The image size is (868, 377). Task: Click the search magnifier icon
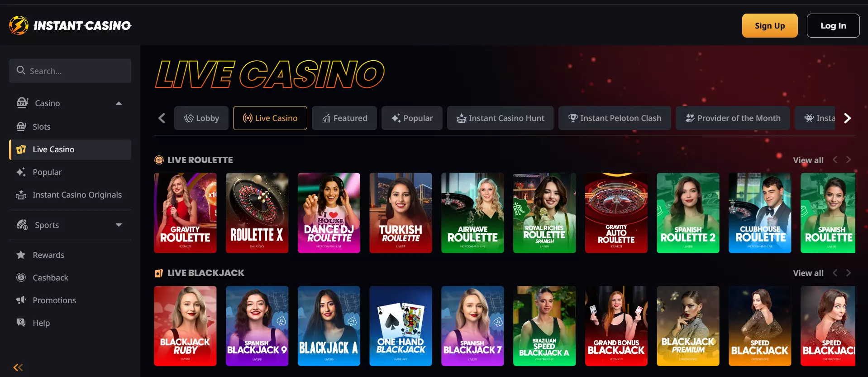[x=21, y=70]
